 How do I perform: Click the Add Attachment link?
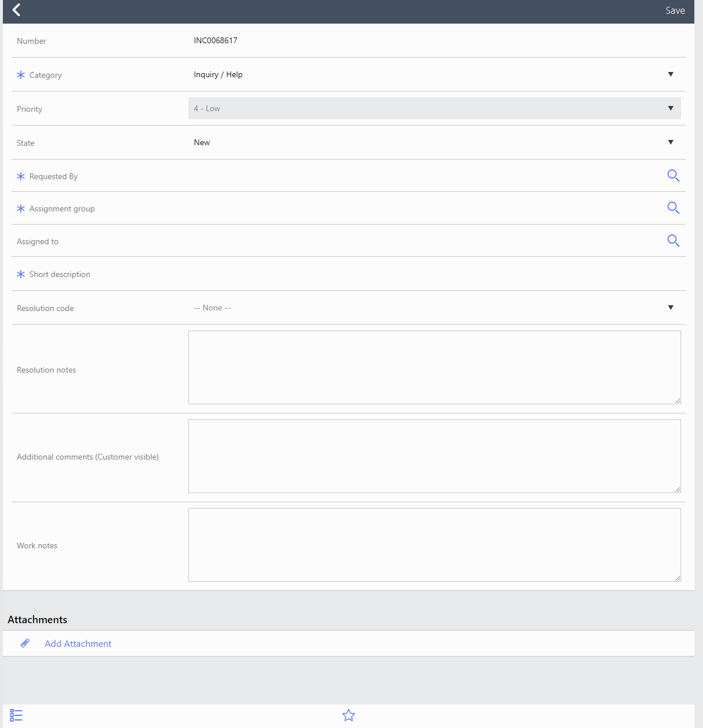coord(78,643)
